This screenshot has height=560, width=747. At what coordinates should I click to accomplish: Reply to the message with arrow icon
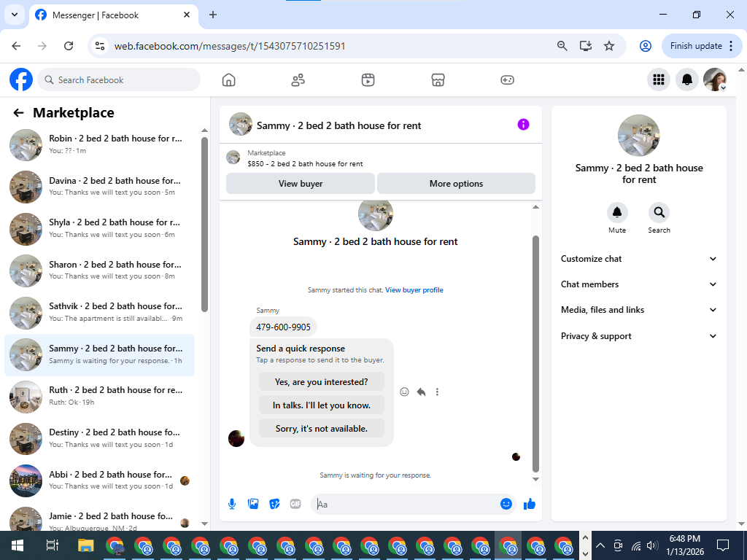pos(421,392)
